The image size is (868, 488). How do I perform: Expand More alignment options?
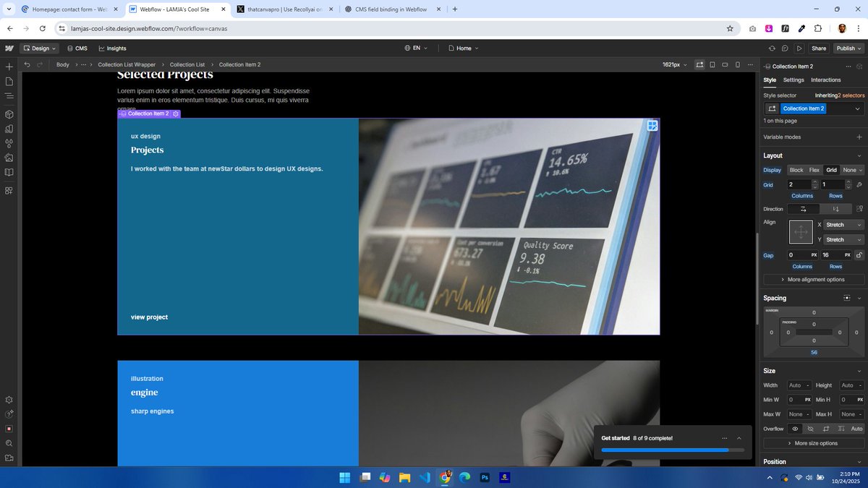814,279
